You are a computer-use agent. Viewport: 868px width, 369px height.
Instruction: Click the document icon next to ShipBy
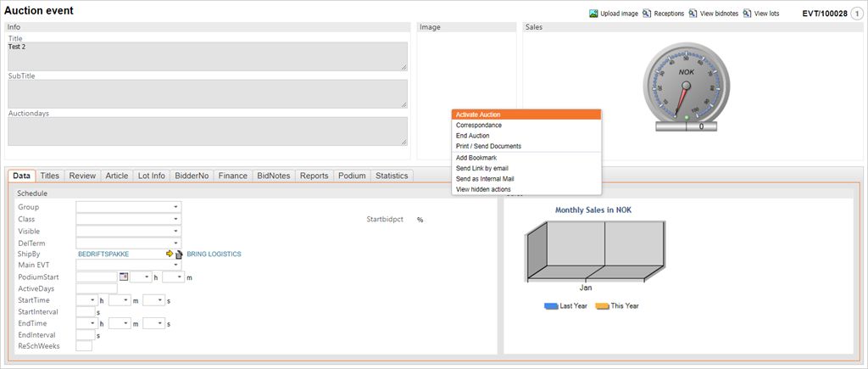(179, 254)
